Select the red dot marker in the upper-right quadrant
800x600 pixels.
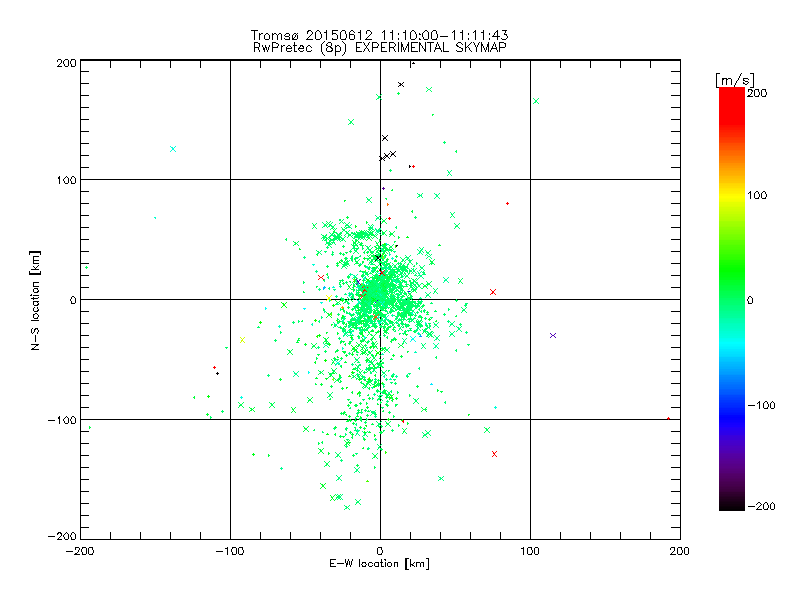coord(507,204)
